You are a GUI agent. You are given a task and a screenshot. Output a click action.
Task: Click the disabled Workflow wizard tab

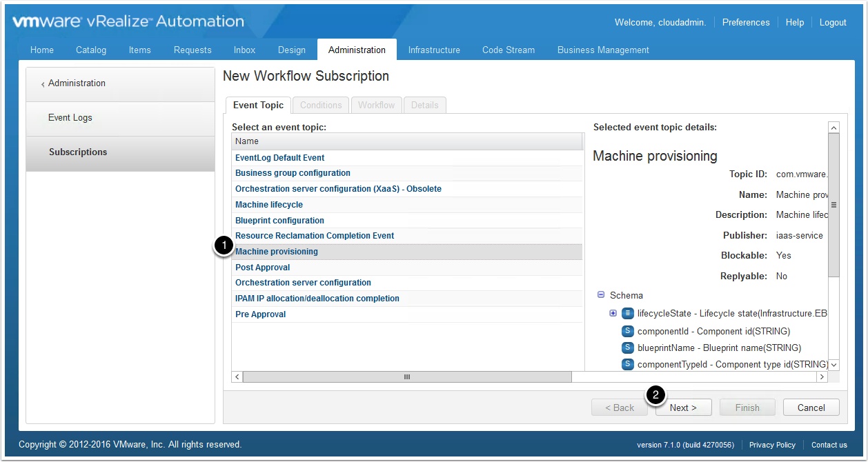point(376,105)
